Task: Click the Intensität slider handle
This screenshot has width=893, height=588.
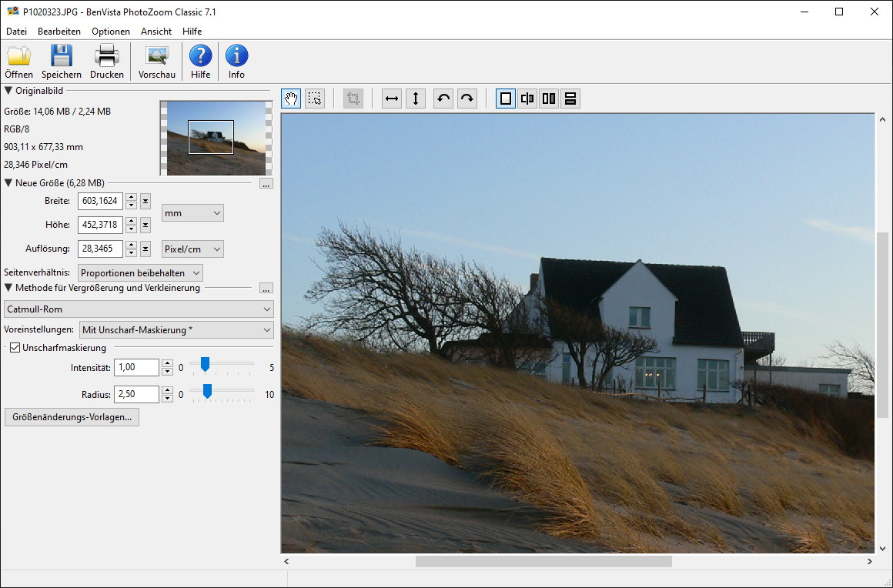Action: [x=205, y=364]
